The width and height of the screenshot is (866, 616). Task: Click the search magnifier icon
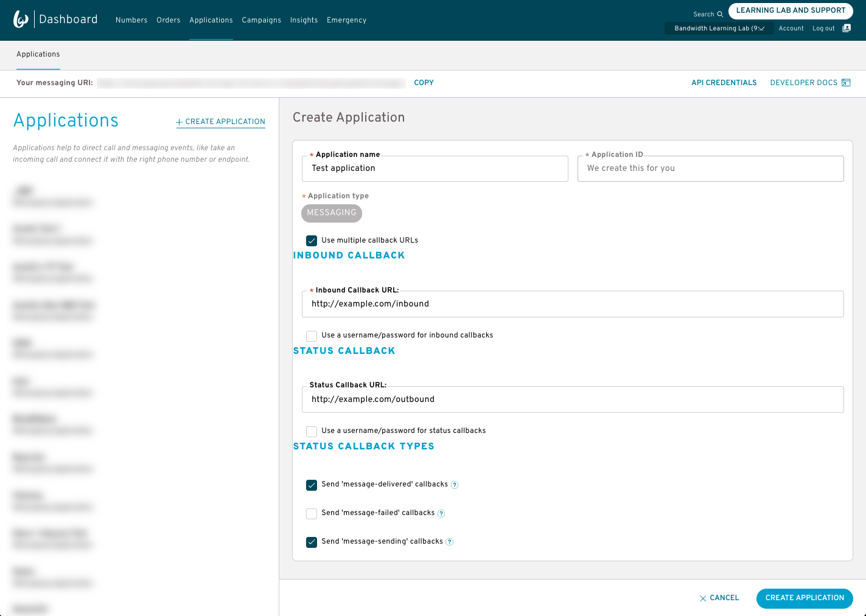coord(720,15)
